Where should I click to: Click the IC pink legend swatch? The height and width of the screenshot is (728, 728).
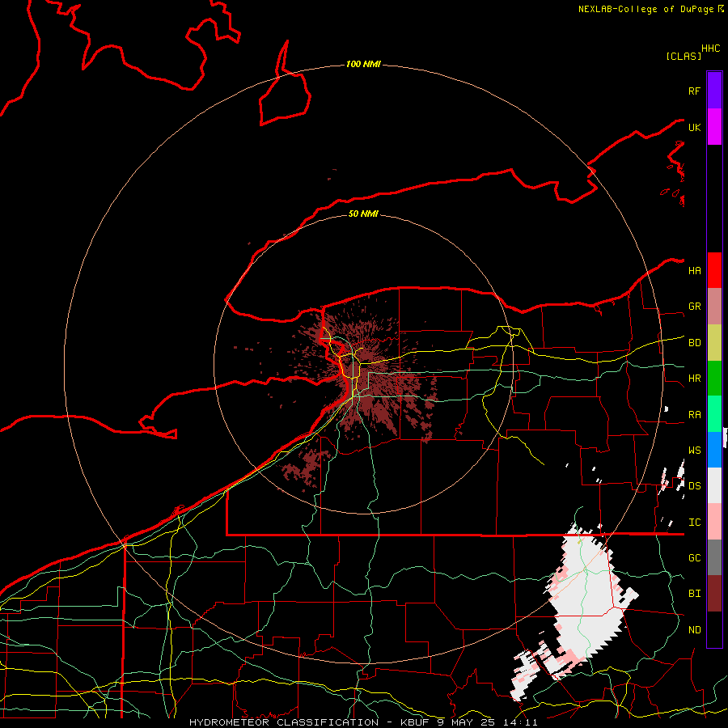(x=714, y=522)
